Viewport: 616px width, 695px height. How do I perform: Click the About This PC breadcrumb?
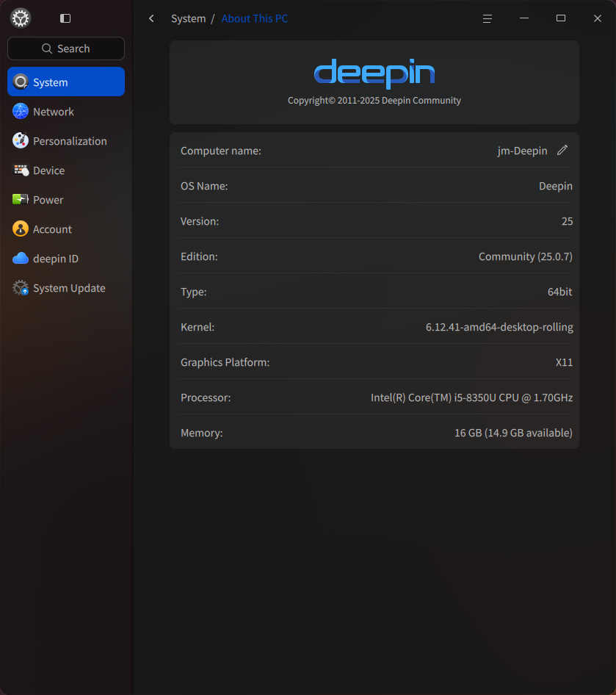254,18
